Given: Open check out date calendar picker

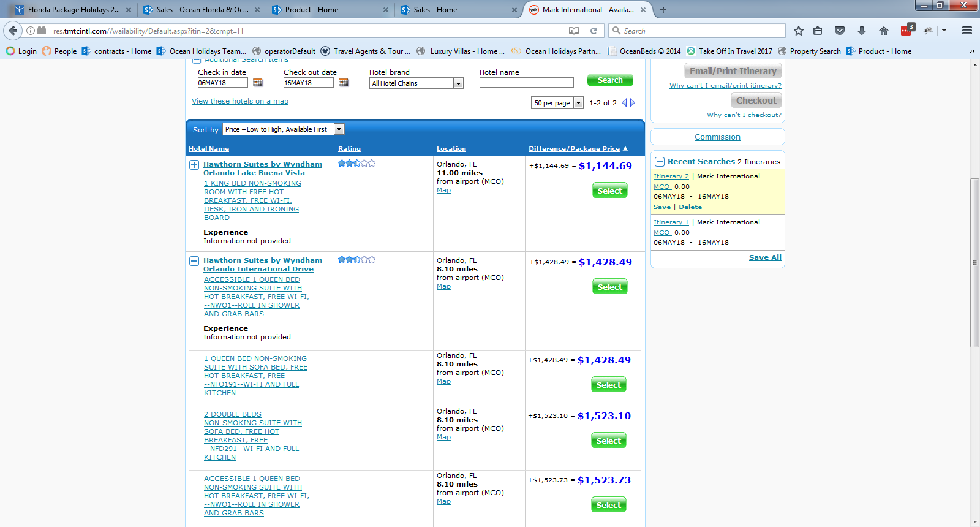Looking at the screenshot, I should tap(344, 83).
